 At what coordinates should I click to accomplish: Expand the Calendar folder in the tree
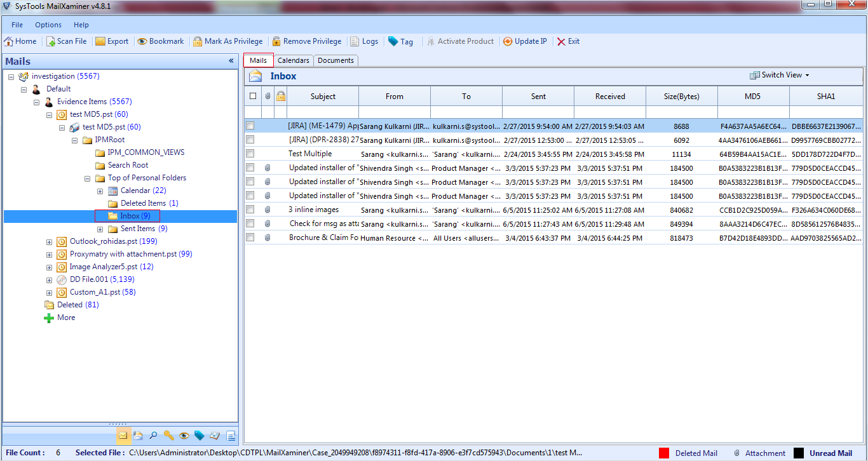point(99,190)
